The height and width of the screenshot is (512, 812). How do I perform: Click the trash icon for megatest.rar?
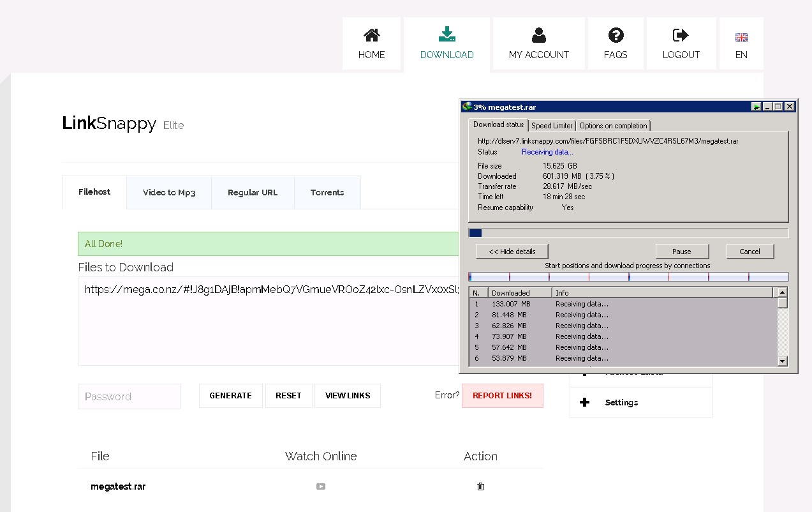coord(480,486)
